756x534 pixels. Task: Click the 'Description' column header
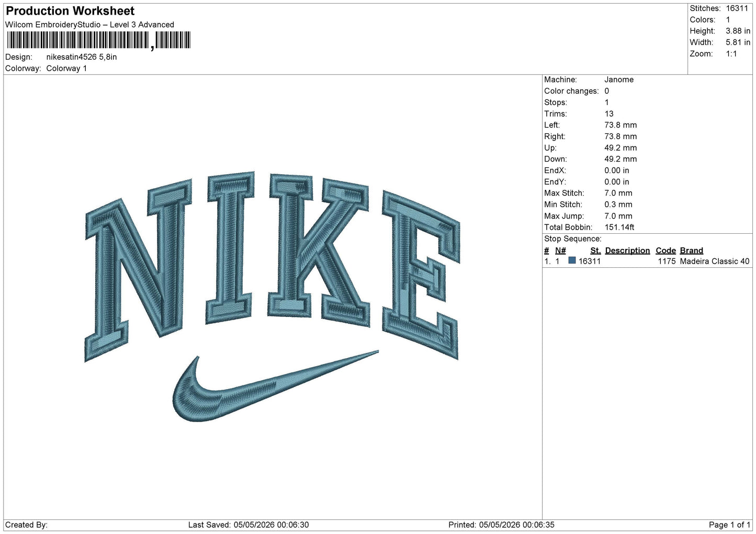point(627,251)
